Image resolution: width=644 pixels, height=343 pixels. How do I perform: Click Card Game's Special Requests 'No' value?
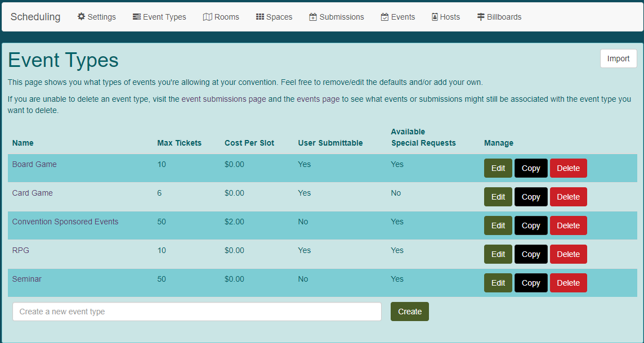point(396,193)
